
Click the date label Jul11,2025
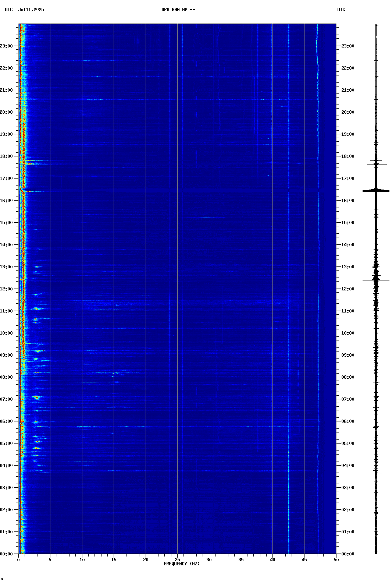(31, 10)
